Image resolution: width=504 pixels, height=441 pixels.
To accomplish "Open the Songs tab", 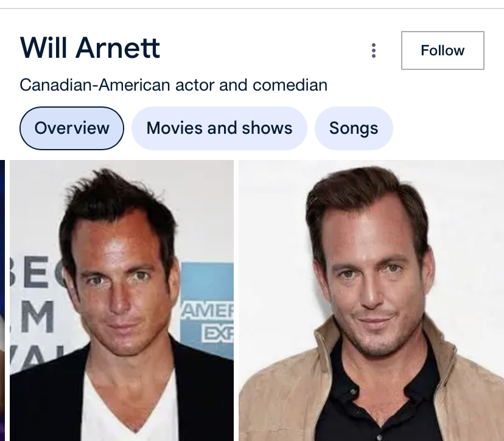I will click(354, 128).
